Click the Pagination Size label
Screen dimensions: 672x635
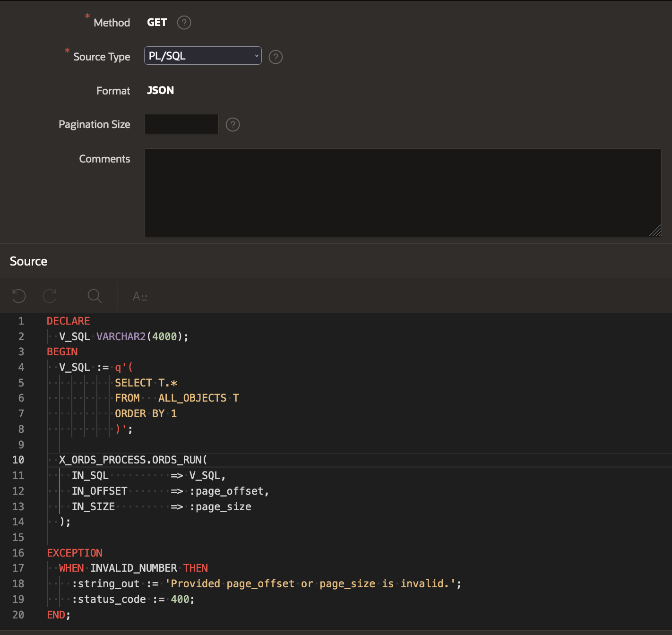click(x=95, y=125)
